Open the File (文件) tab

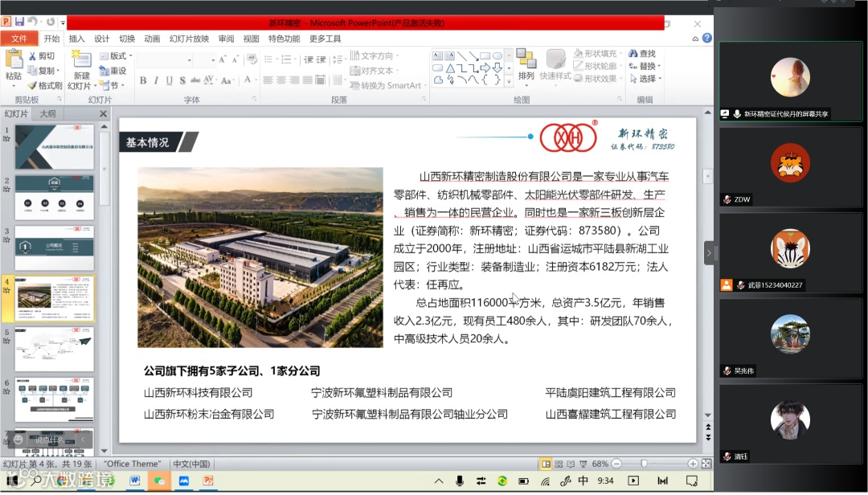click(18, 39)
